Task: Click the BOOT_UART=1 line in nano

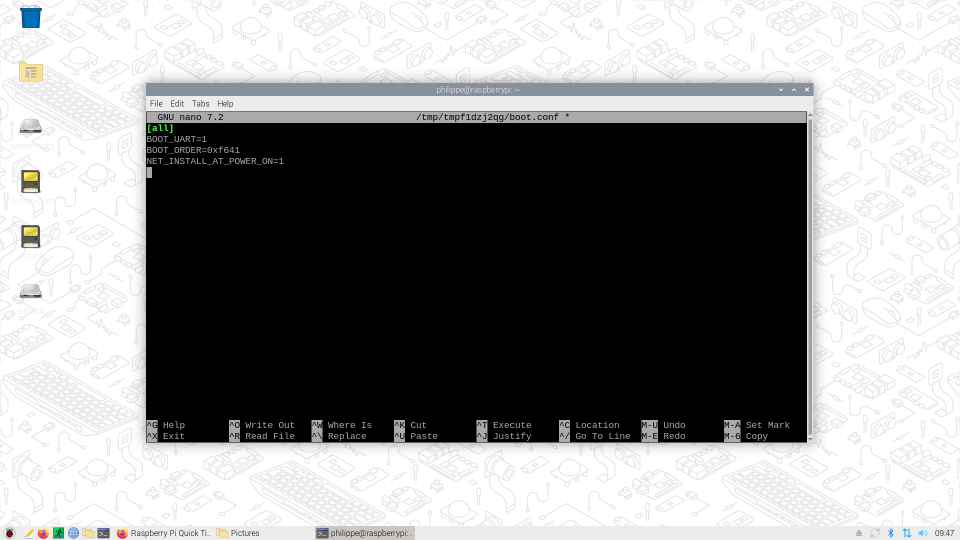Action: (176, 139)
